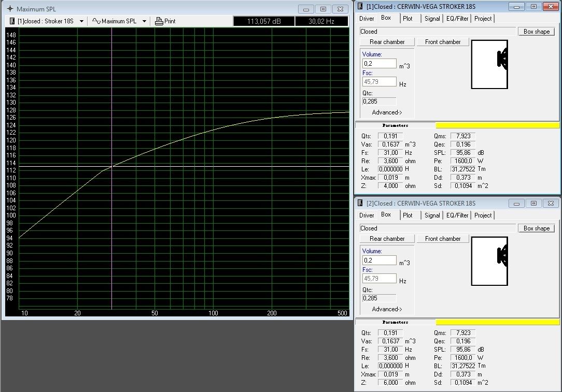Screen dimensions: 562x392
Task: Click the speaker box icon in graph toolbar
Action: [12, 21]
